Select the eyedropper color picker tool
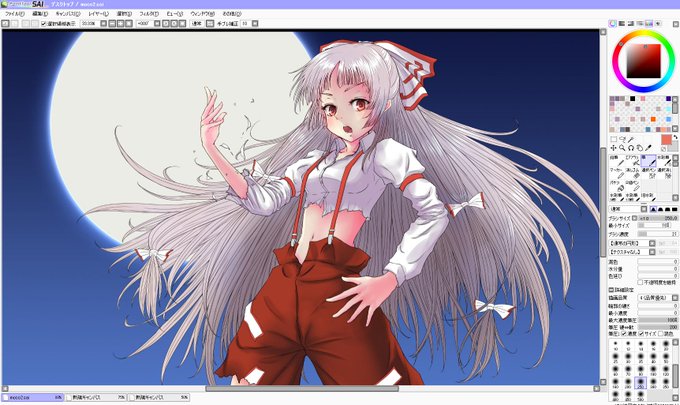680x405 pixels. (648, 148)
